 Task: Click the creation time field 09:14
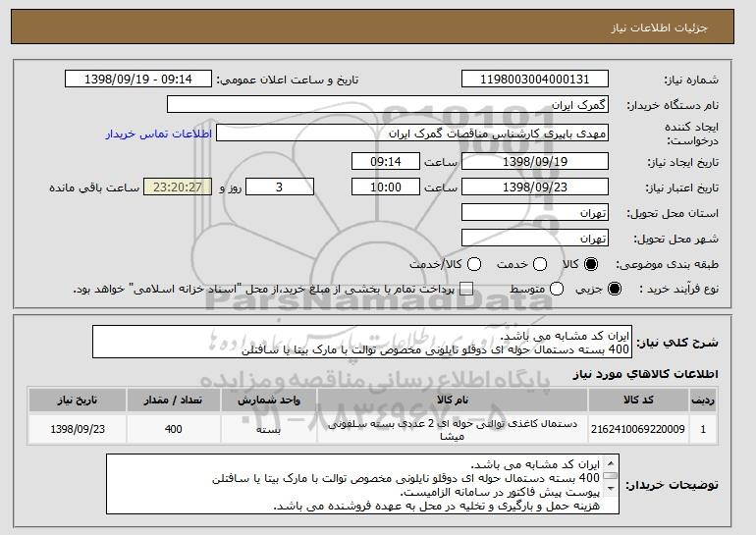(x=386, y=161)
